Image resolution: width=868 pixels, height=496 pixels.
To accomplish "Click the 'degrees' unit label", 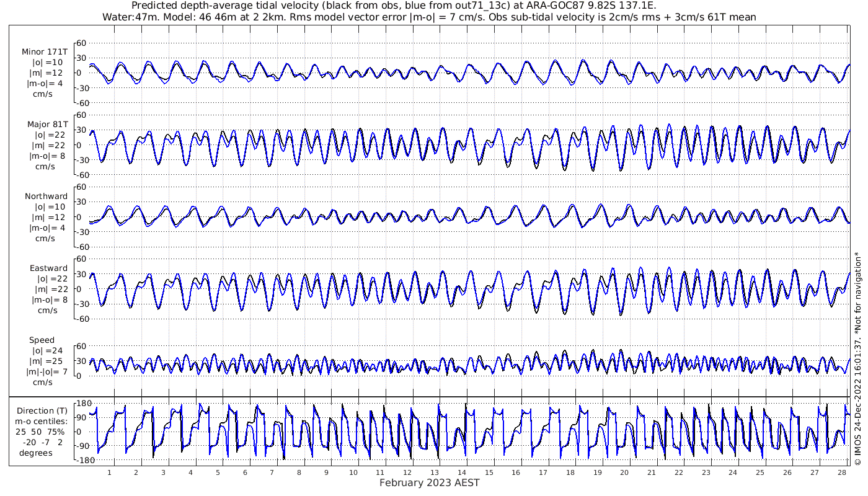I will click(x=35, y=453).
